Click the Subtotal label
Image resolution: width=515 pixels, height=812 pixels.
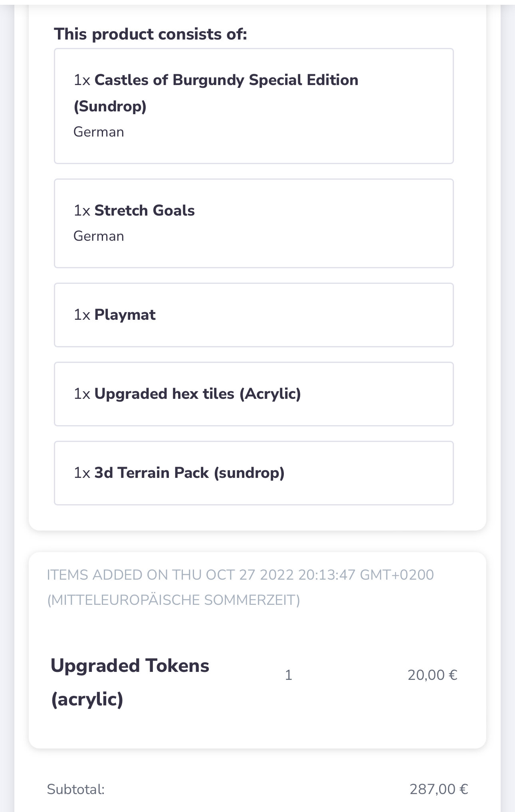point(75,789)
